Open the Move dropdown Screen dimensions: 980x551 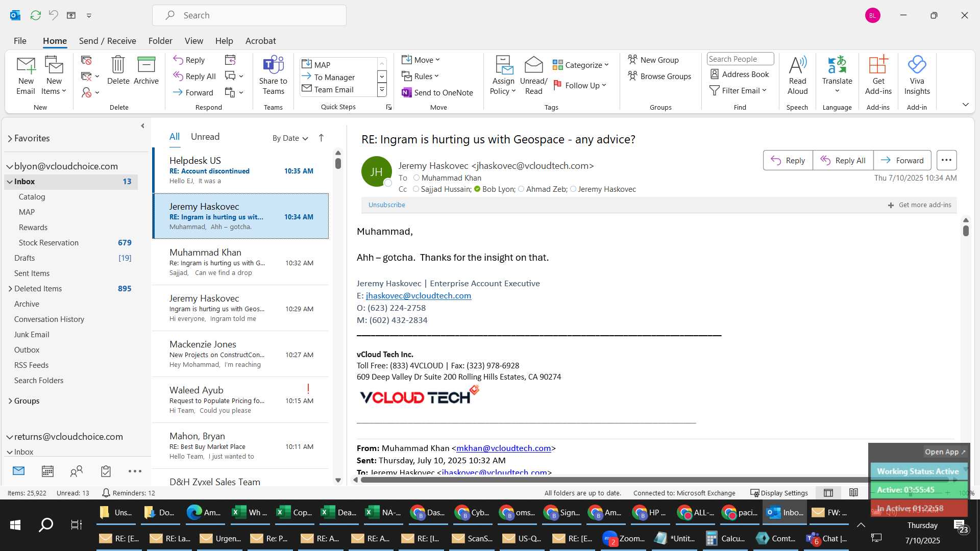(421, 60)
